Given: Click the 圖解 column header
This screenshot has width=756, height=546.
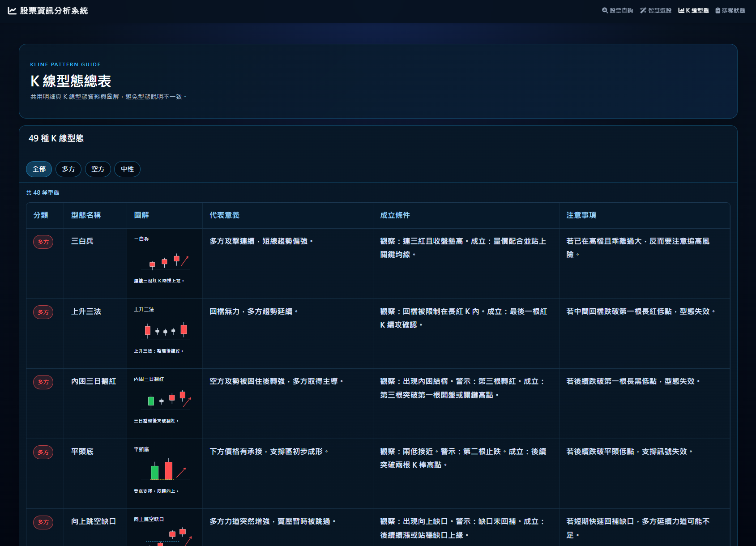Looking at the screenshot, I should 141,215.
